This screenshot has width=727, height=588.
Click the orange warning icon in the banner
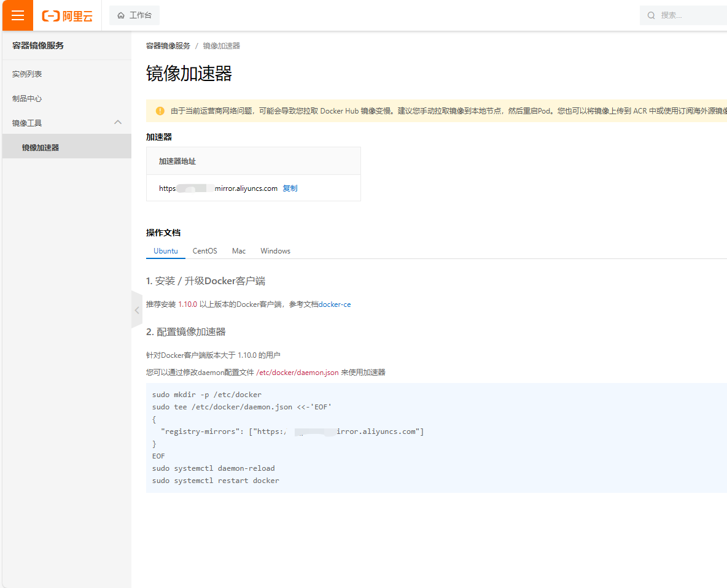click(160, 110)
